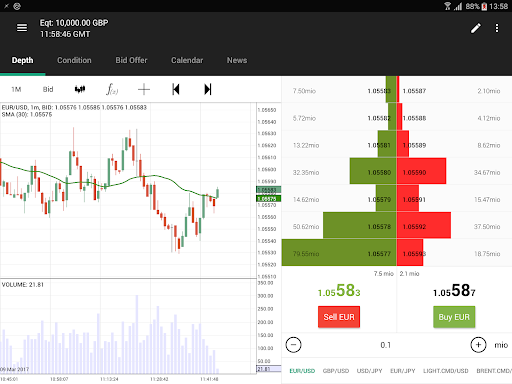Viewport: 512px width, 384px height.
Task: Toggle the Bid price side selector
Action: tap(48, 89)
